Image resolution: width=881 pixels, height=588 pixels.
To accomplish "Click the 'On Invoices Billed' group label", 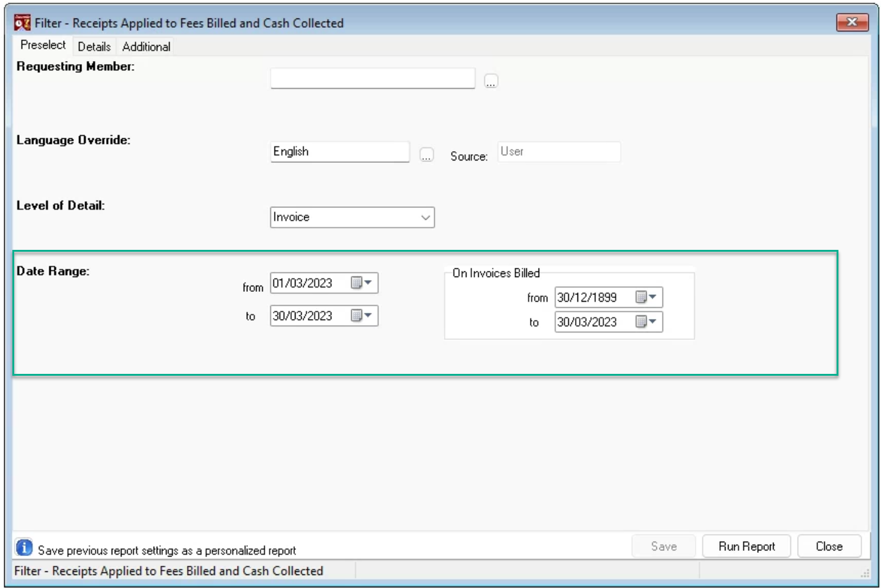I will coord(496,273).
